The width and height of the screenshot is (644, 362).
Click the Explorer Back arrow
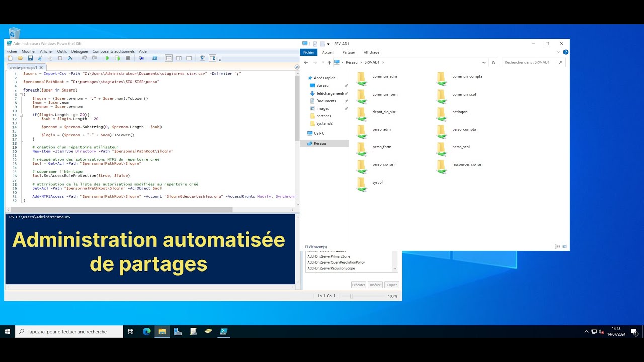[306, 62]
